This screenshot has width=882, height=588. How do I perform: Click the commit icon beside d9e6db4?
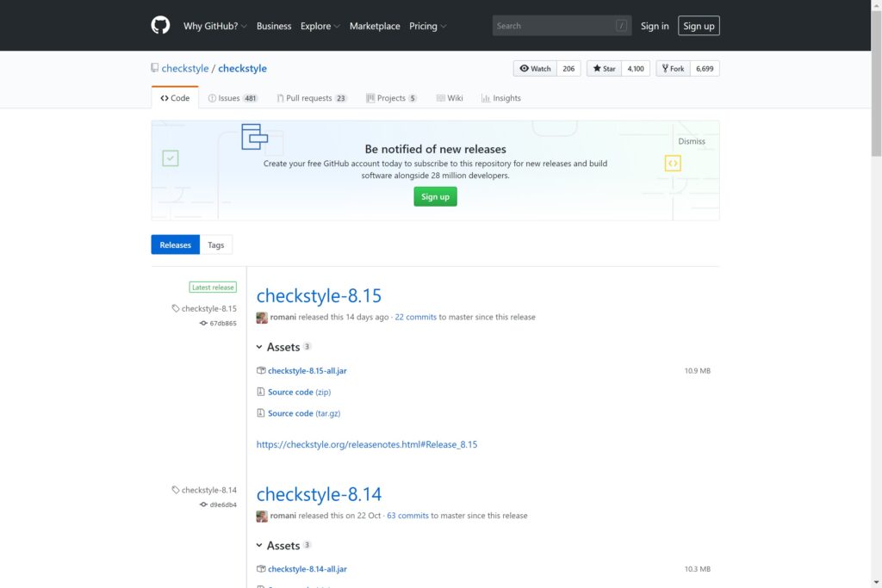tap(203, 504)
